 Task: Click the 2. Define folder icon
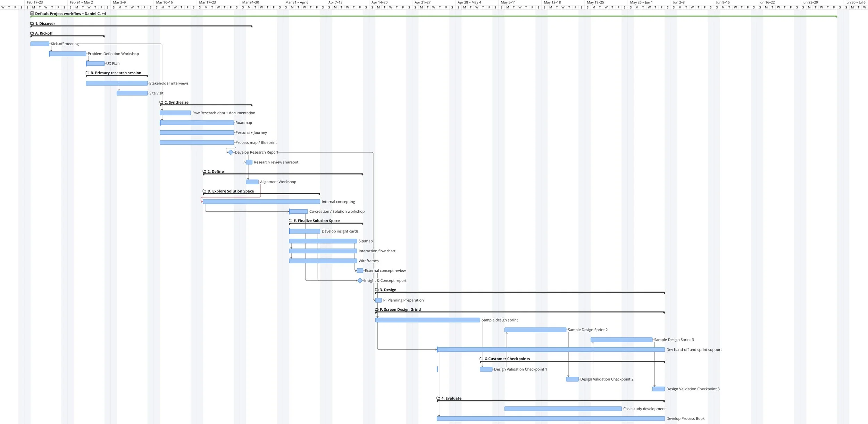[x=205, y=172]
